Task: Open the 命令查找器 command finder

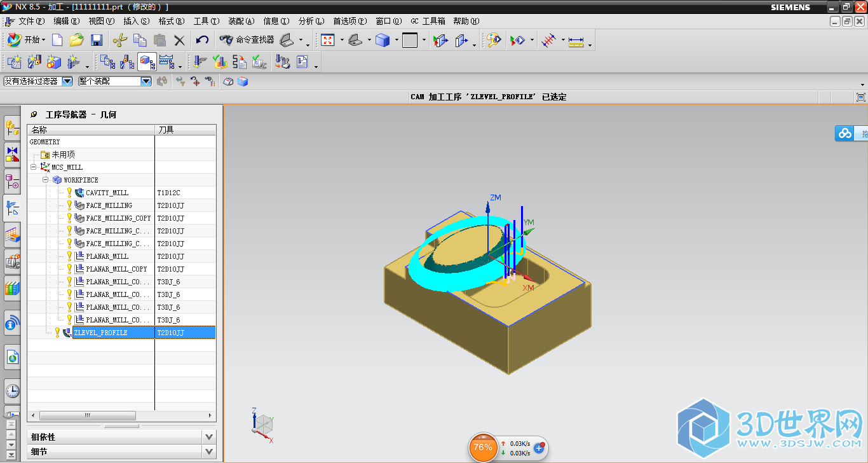Action: (x=247, y=40)
